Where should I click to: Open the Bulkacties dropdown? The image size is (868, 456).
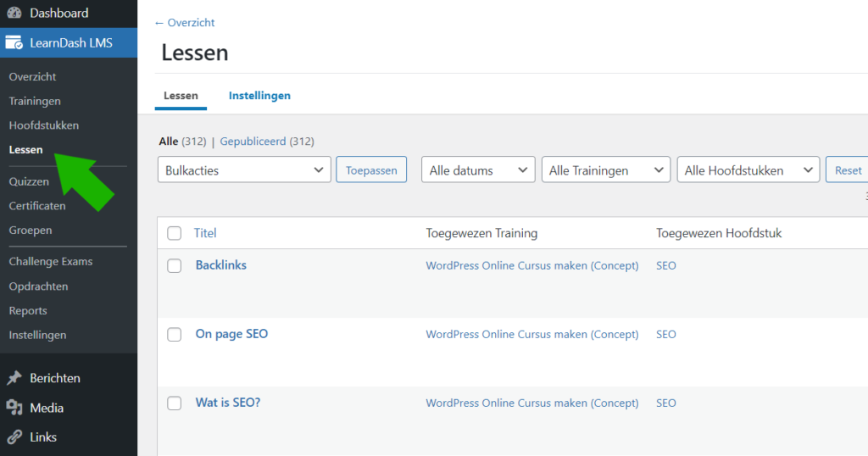click(244, 170)
